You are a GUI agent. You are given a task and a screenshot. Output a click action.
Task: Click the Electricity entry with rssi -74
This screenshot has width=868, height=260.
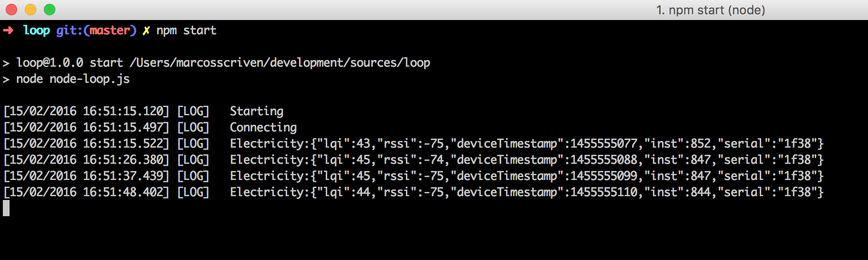tap(527, 160)
